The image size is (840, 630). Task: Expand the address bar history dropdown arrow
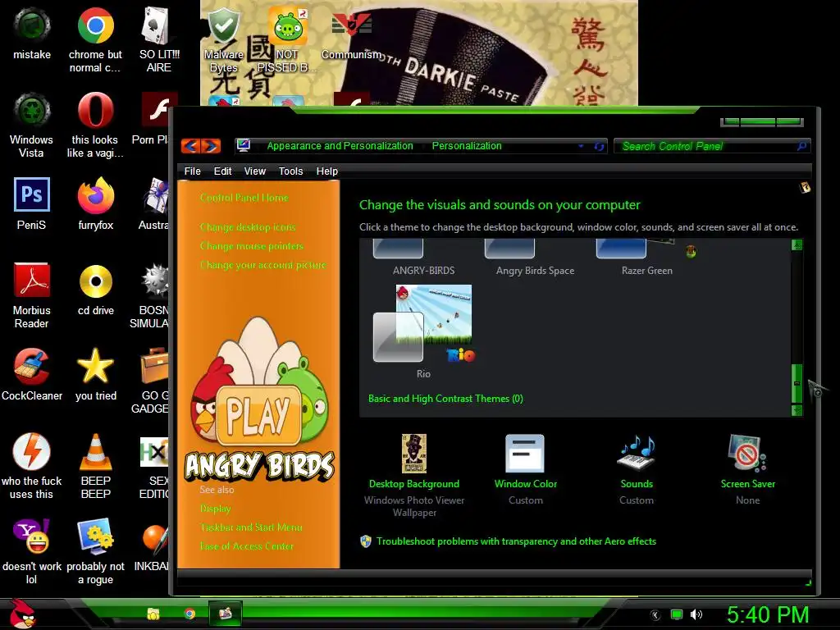(x=581, y=146)
